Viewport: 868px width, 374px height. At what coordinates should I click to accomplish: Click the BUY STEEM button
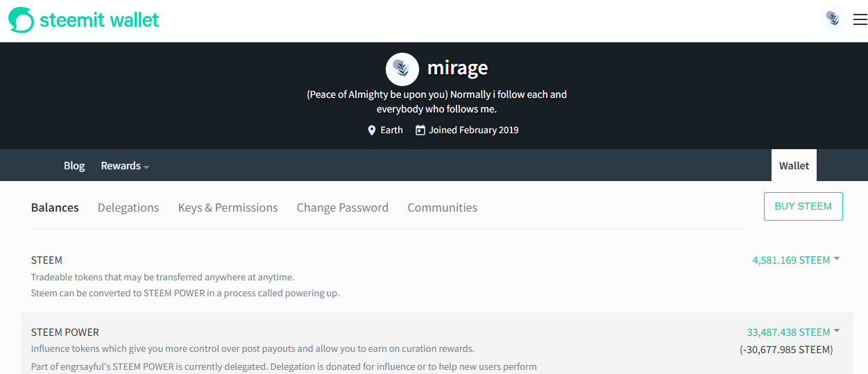point(803,207)
